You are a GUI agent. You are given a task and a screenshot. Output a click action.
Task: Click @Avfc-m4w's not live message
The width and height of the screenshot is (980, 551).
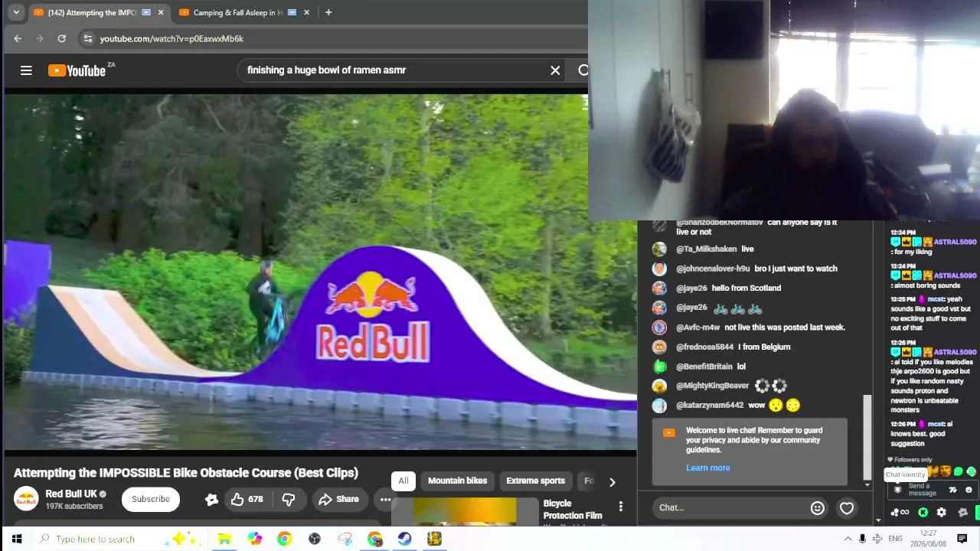[x=785, y=328]
